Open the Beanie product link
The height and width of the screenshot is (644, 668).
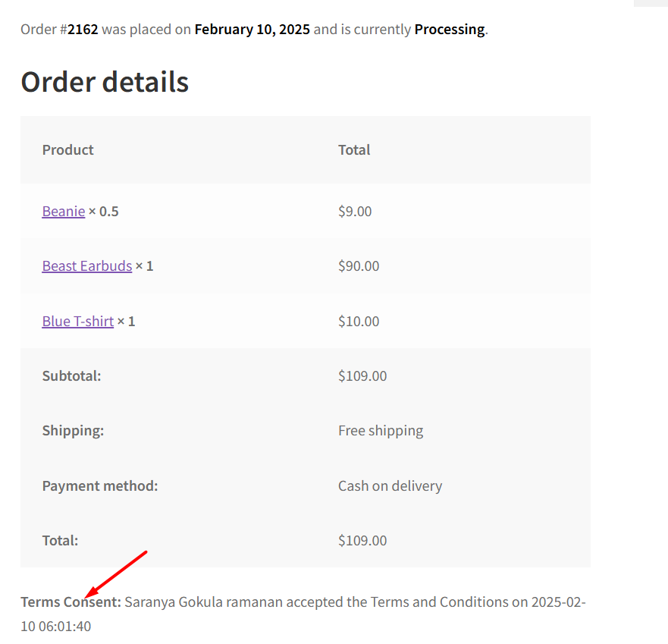click(64, 211)
